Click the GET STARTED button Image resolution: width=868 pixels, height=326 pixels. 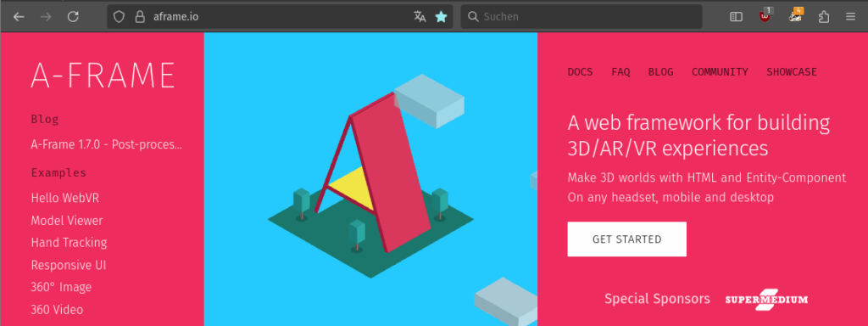pyautogui.click(x=626, y=239)
